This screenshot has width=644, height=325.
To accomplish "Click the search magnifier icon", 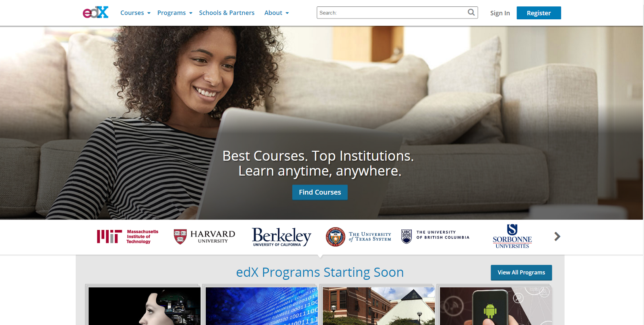I will pyautogui.click(x=471, y=12).
